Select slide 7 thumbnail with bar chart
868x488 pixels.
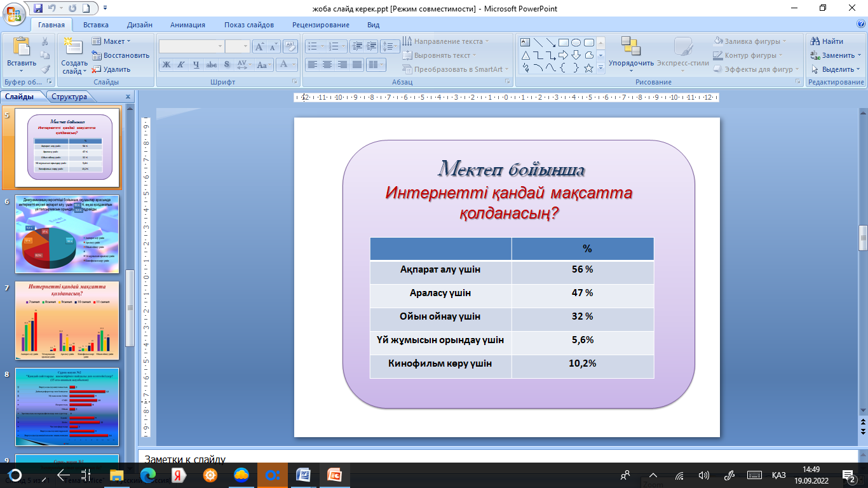tap(67, 321)
